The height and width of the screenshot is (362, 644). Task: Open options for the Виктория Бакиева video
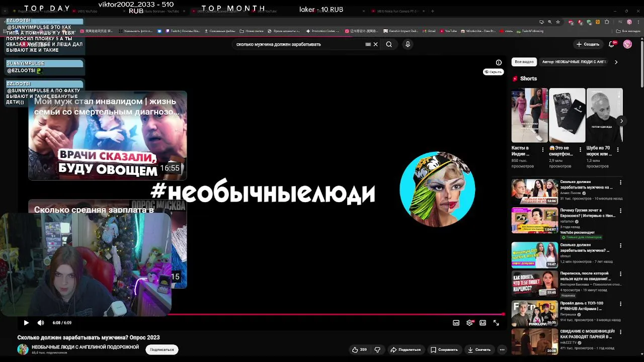620,275
